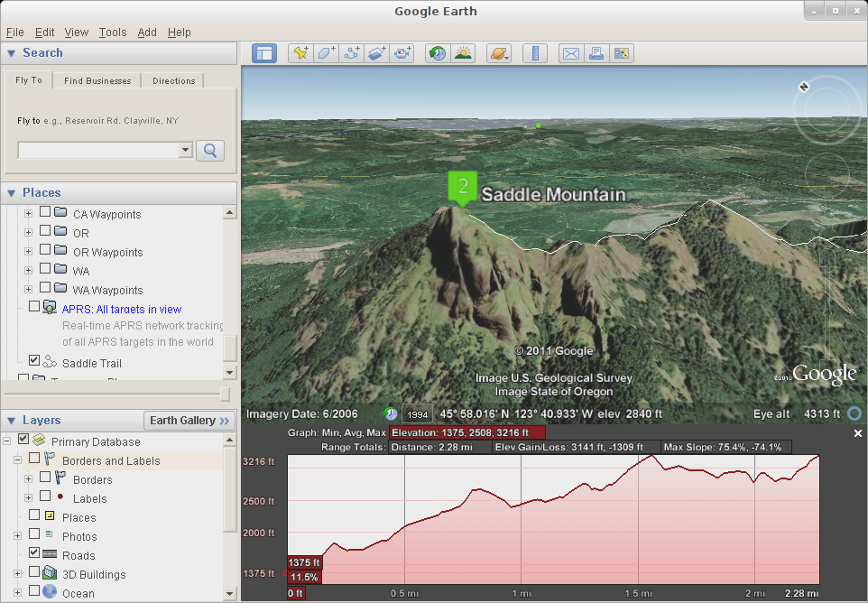Click the Fly To search input field
The image size is (868, 603).
tap(98, 150)
